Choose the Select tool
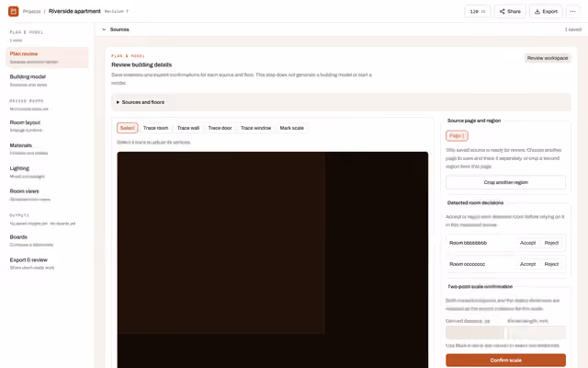 (127, 128)
